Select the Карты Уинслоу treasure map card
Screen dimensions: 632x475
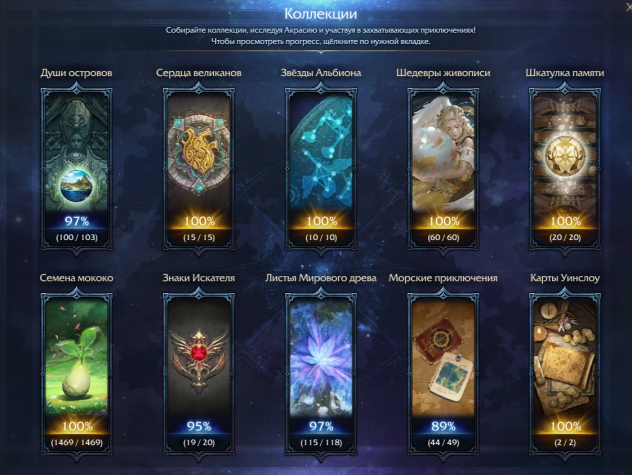[x=565, y=374]
